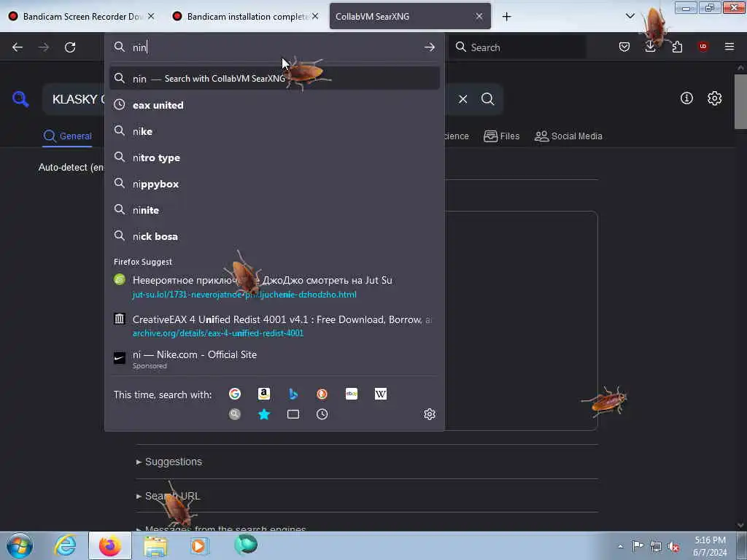
Task: Search bookmarks using the star icon
Action: (x=264, y=414)
